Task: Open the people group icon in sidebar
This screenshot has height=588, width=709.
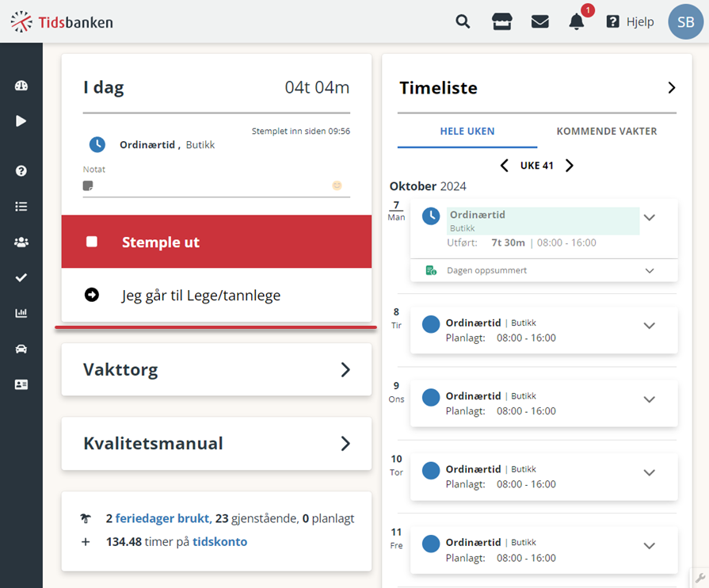Action: [x=21, y=242]
